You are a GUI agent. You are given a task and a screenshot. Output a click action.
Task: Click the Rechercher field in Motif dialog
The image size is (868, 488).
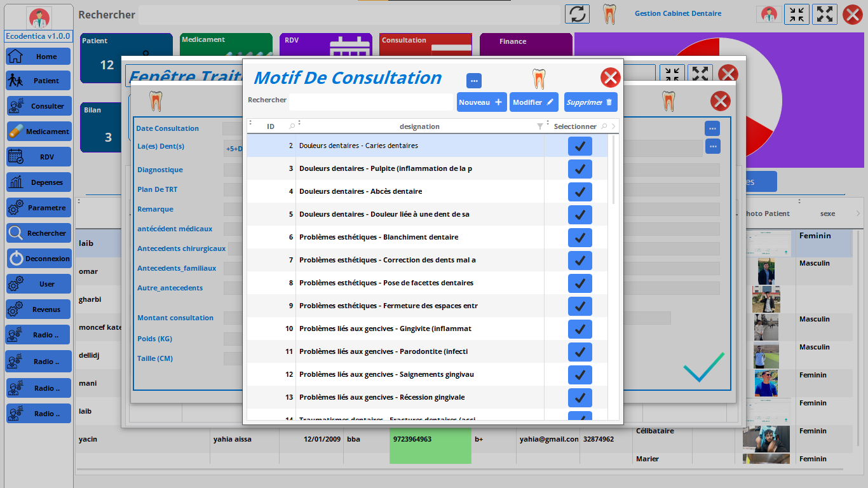click(x=370, y=102)
